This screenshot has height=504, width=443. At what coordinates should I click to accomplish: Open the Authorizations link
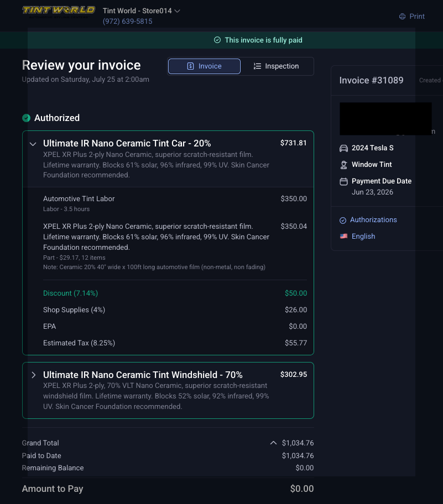[373, 220]
